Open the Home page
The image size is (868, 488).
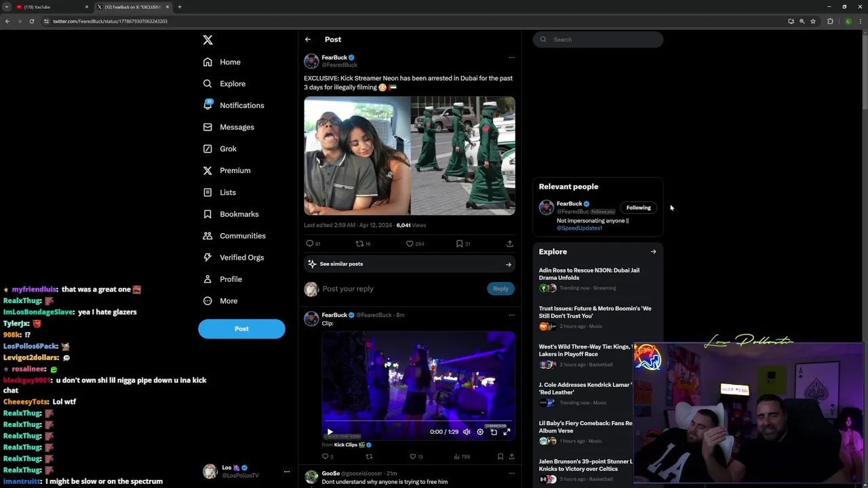tap(222, 62)
